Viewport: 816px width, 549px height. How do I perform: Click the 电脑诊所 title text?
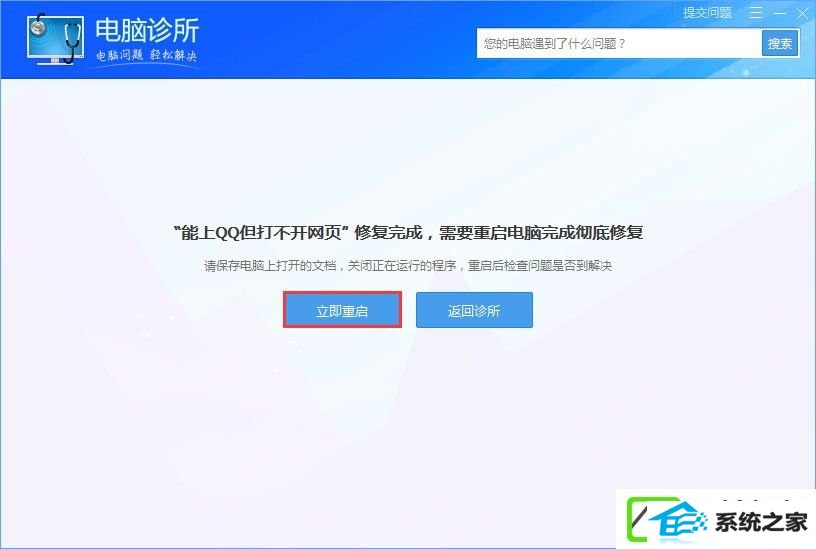(147, 30)
